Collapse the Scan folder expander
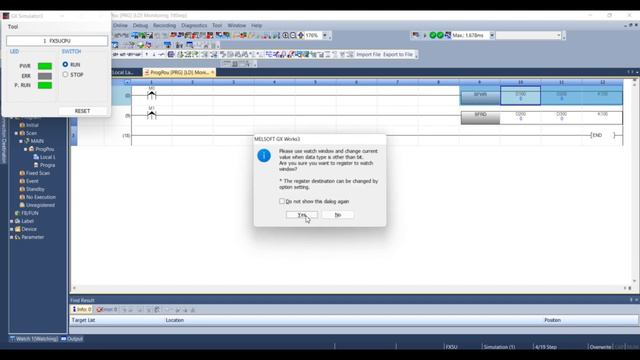The width and height of the screenshot is (640, 360). tap(16, 133)
